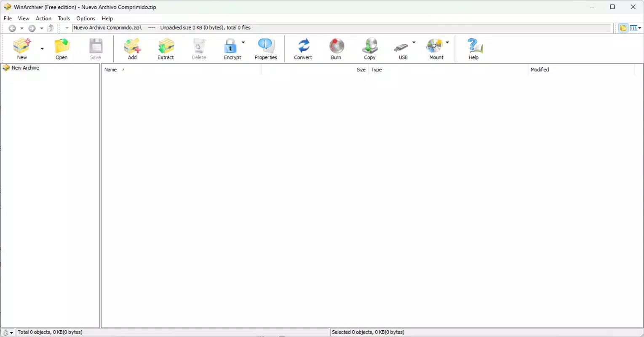Click the archive path address field

pos(341,28)
